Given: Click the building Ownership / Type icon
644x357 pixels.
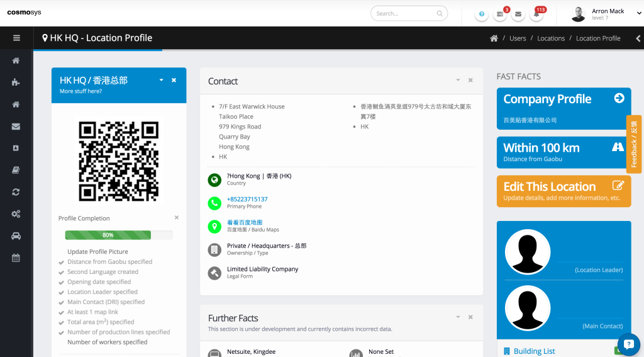Looking at the screenshot, I should 214,250.
